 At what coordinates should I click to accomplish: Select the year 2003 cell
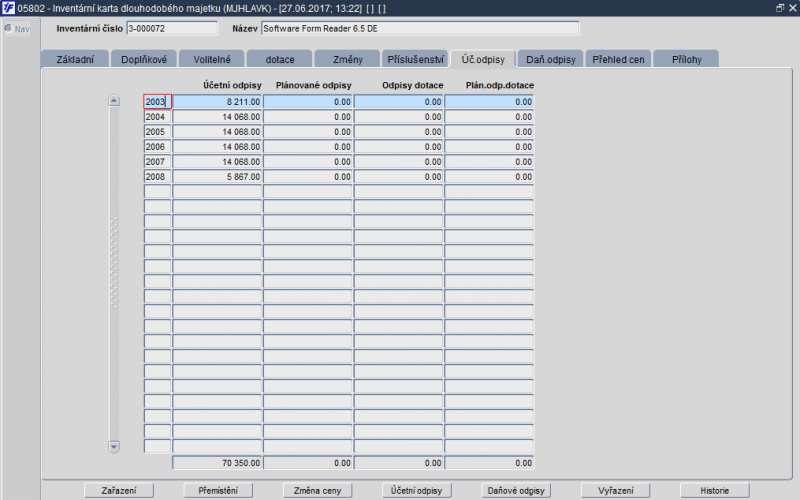tap(157, 102)
